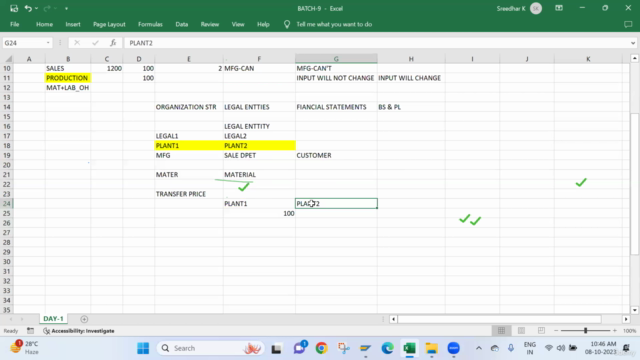Click vertical scrollbar up arrow
The height and width of the screenshot is (360, 640).
pos(634,59)
